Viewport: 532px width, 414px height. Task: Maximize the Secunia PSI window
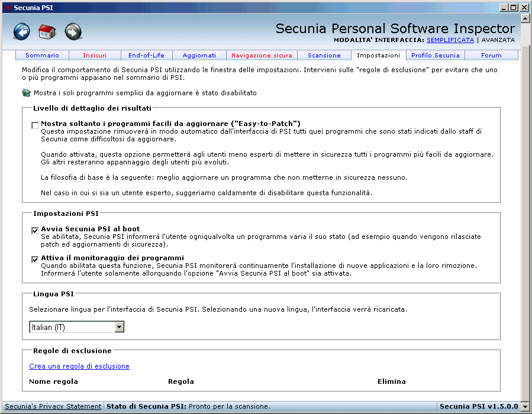(513, 8)
